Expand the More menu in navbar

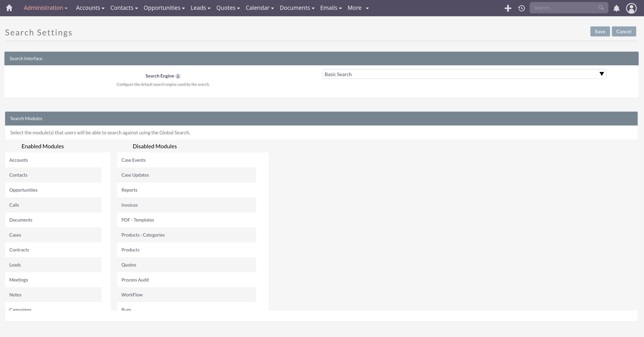(358, 8)
